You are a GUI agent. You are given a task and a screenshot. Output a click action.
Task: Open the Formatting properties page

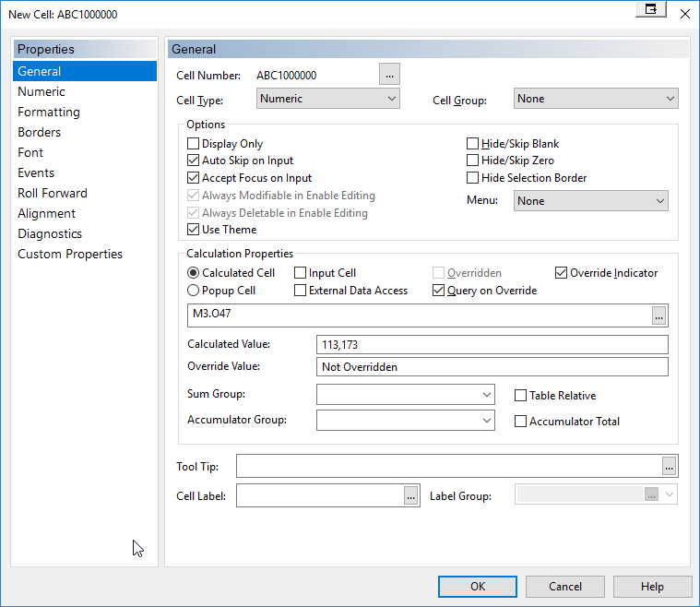coord(85,112)
